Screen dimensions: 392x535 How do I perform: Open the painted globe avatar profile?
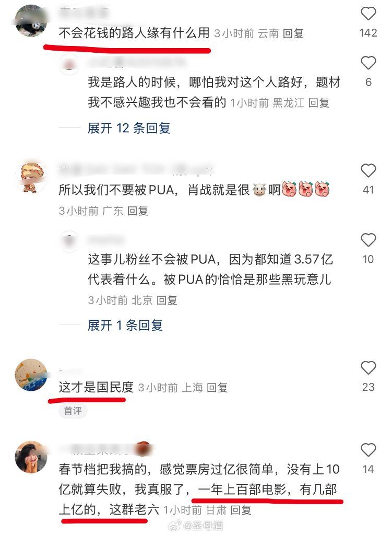coord(31,375)
